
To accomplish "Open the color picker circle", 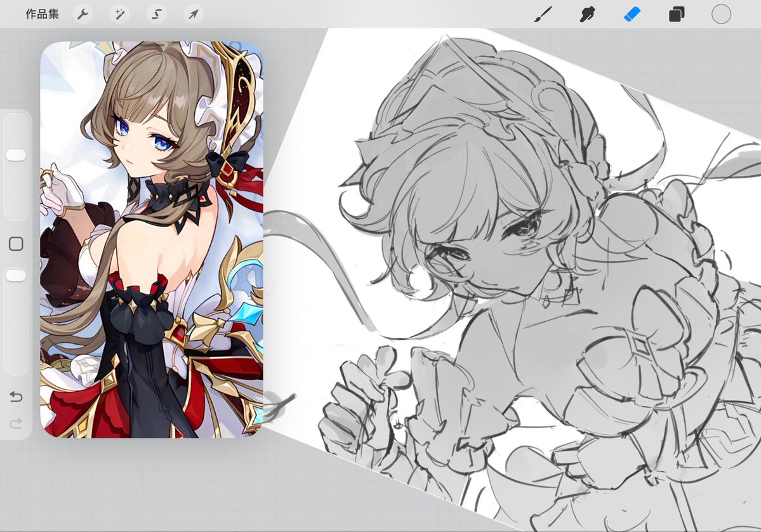I will (721, 14).
